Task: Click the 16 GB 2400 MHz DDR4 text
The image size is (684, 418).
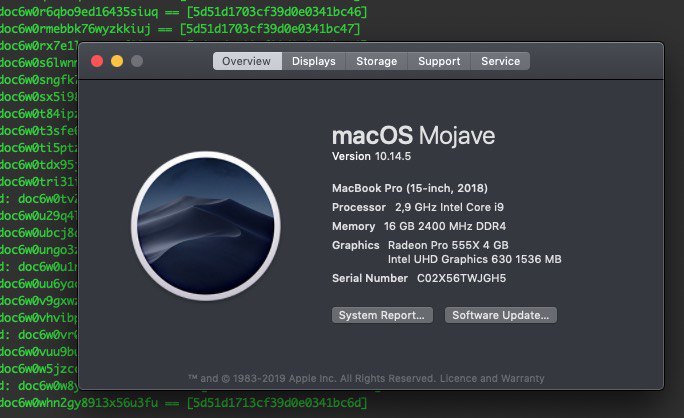Action: point(445,226)
